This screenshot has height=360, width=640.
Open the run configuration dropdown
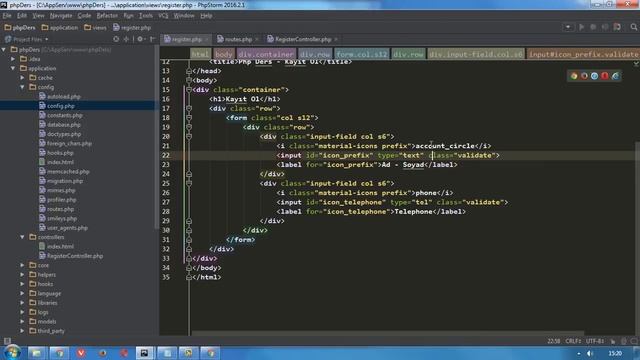(568, 27)
